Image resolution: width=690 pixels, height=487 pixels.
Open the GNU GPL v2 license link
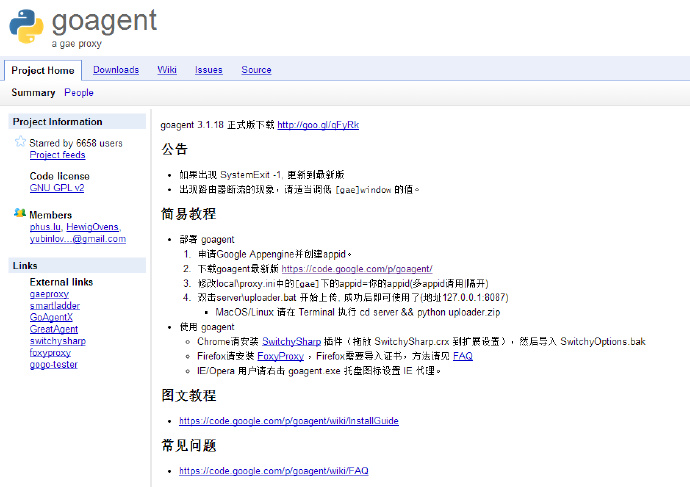coord(57,188)
